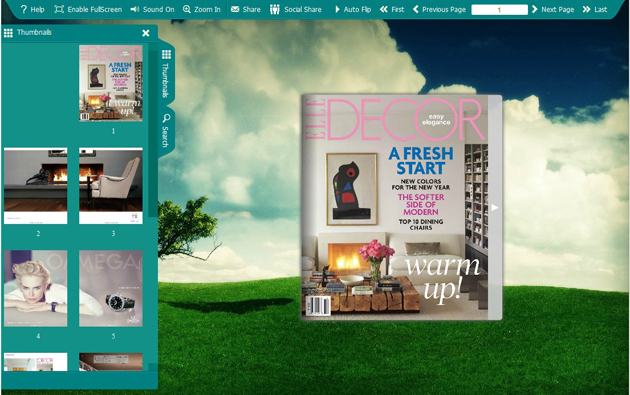Select page 3 armchair thumbnail
The width and height of the screenshot is (630, 395).
111,186
